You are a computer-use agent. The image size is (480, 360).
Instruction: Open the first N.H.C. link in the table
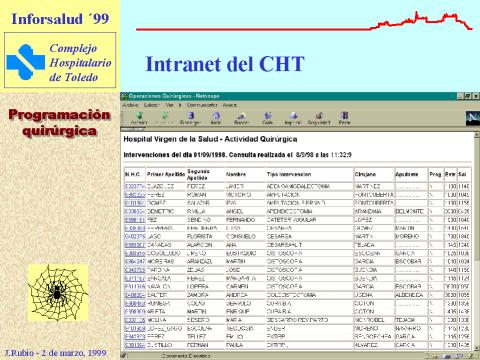point(135,186)
